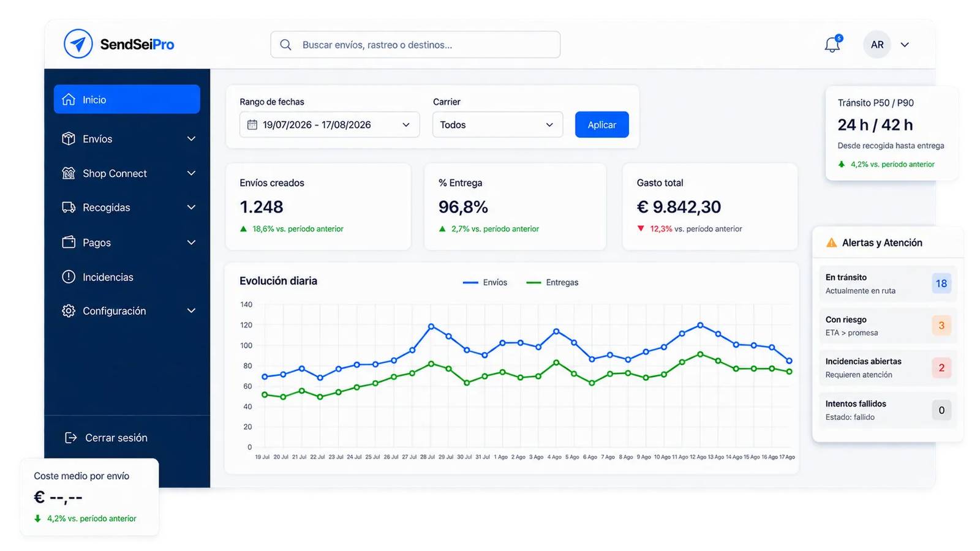This screenshot has height=551, width=980.
Task: Click the Configuración gear icon
Action: (x=69, y=311)
